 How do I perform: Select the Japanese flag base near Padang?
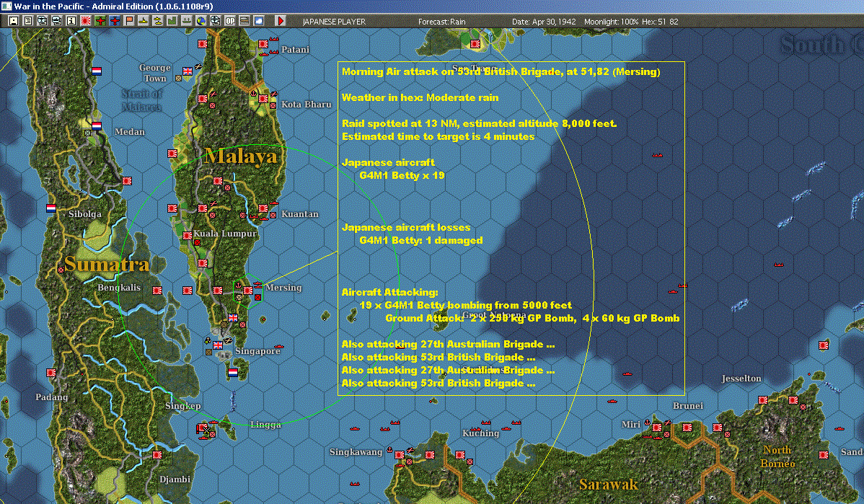tap(50, 373)
